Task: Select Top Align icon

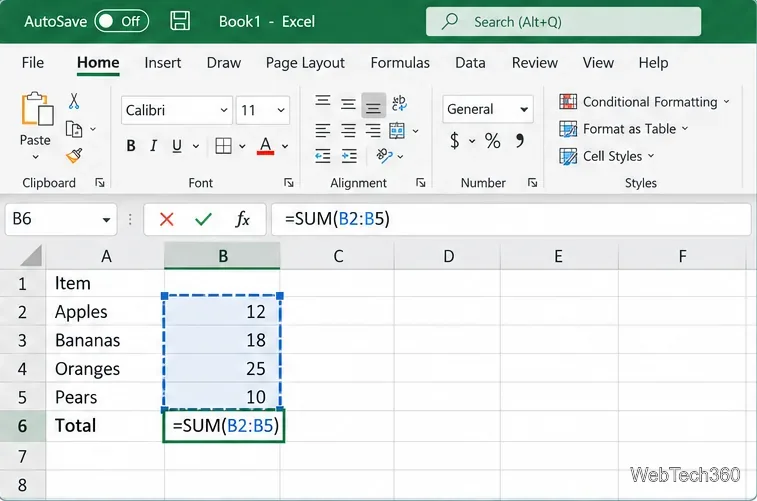Action: [323, 102]
